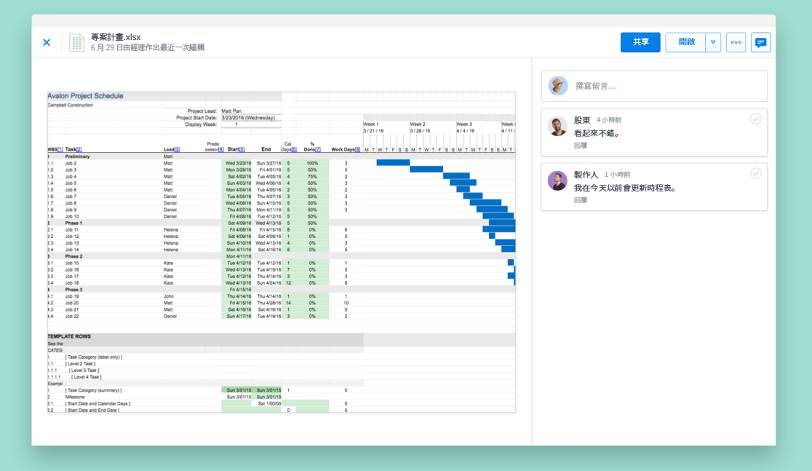Mark 殷東's comment as resolved
This screenshot has height=471, width=812.
click(x=756, y=119)
